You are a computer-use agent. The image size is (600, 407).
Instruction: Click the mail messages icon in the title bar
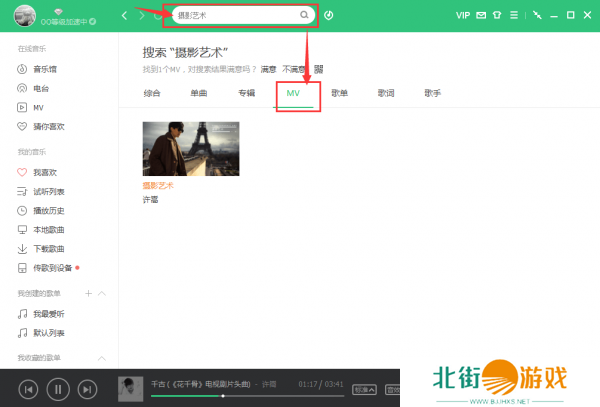(x=482, y=16)
